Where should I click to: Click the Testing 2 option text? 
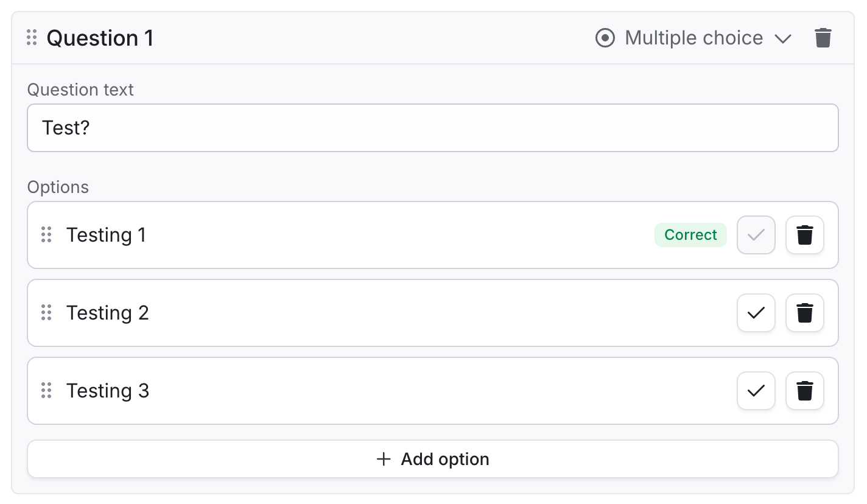pyautogui.click(x=108, y=313)
